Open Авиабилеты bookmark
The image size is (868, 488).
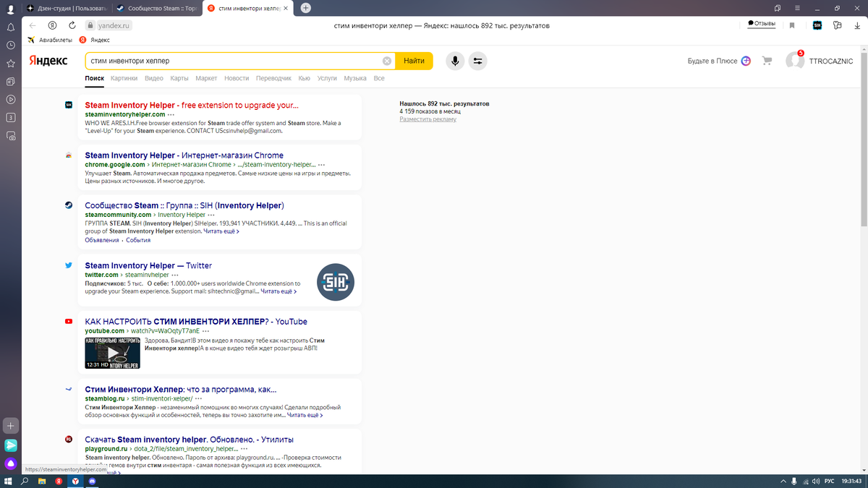[x=49, y=40]
